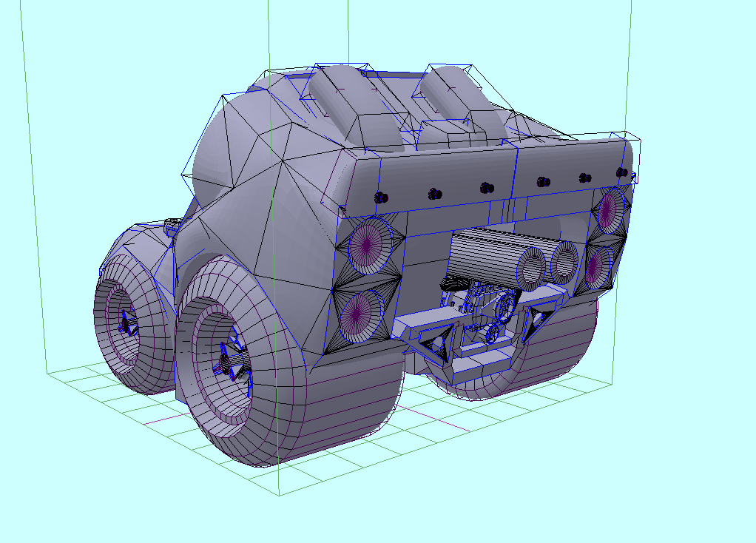Viewport: 756px width, 543px height.
Task: Select the bounding box bottom front corner
Action: coord(280,495)
